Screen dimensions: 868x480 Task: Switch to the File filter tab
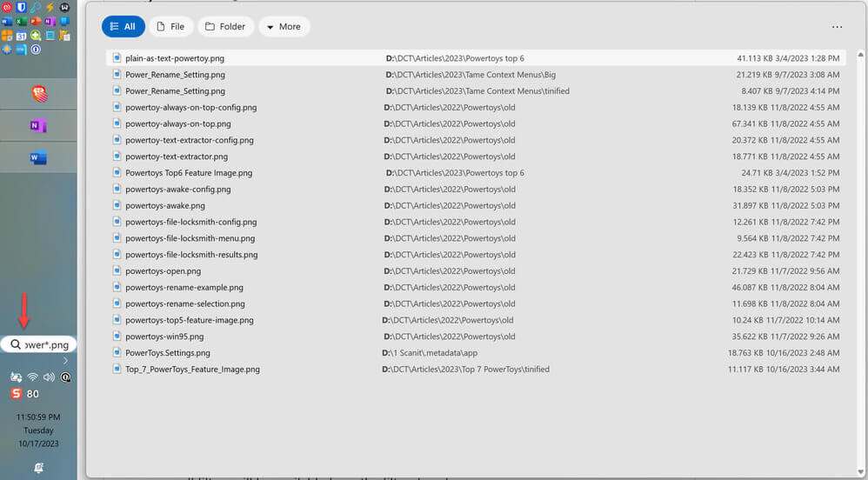tap(171, 27)
